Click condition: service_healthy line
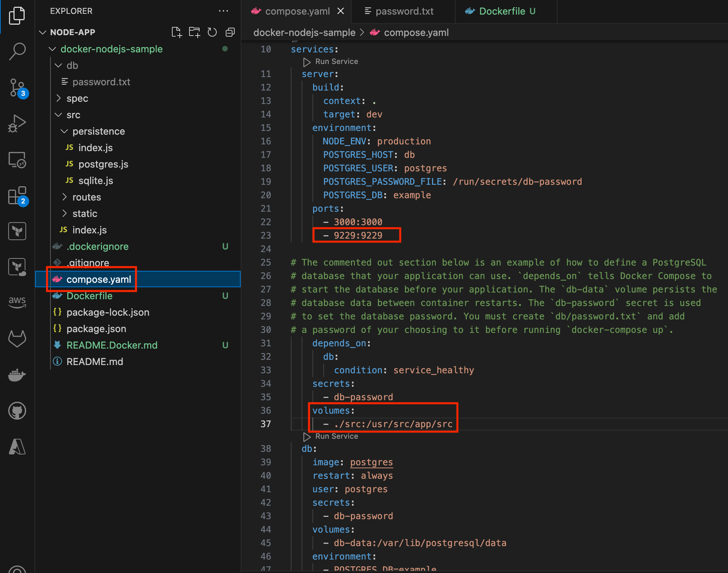 [x=404, y=370]
